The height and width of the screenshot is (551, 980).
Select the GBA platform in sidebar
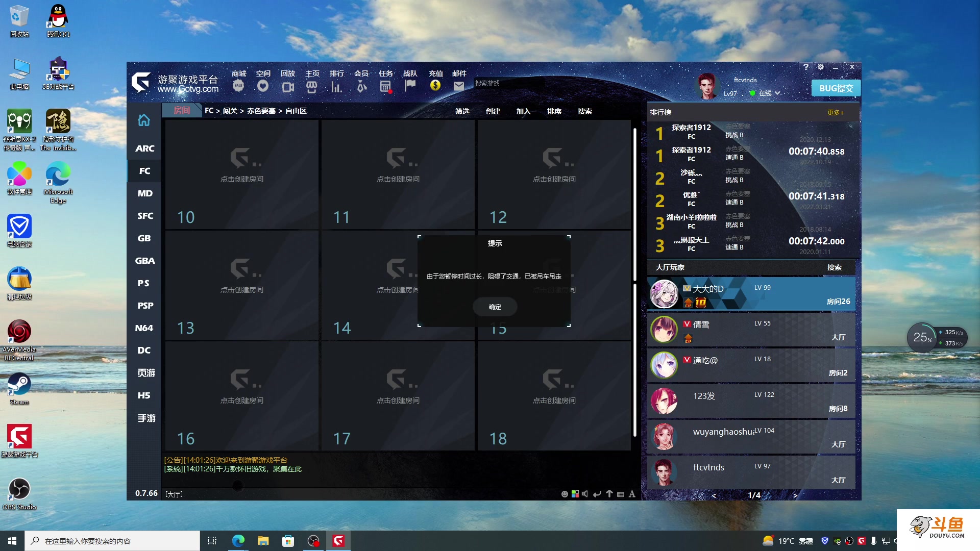pyautogui.click(x=144, y=261)
